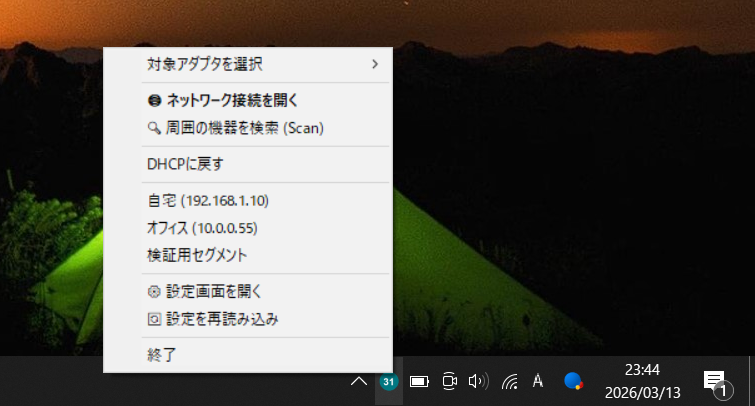Click the blue circle tray icon
The height and width of the screenshot is (406, 755).
click(x=573, y=381)
